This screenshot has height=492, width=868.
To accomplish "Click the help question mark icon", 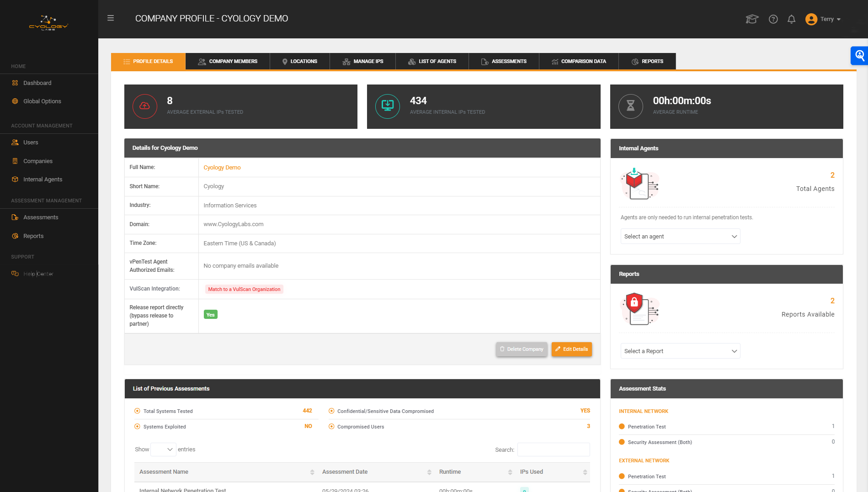I will coord(773,19).
